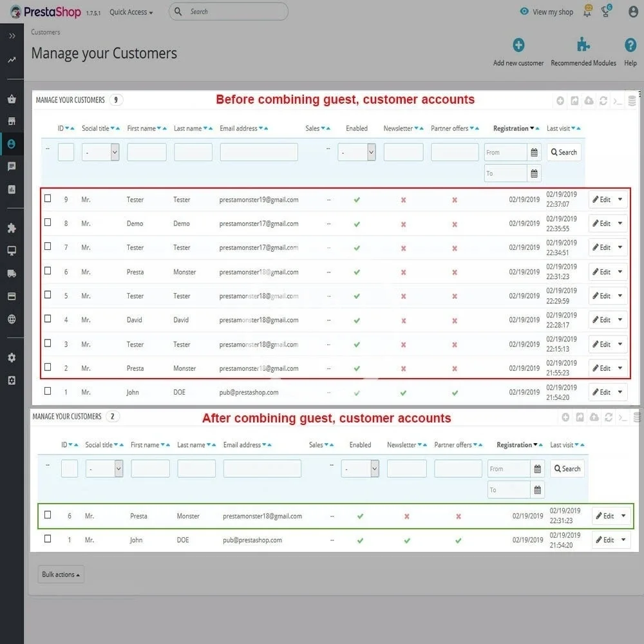Open the Orders basket icon in sidebar
Screen dimensions: 644x644
[12, 99]
